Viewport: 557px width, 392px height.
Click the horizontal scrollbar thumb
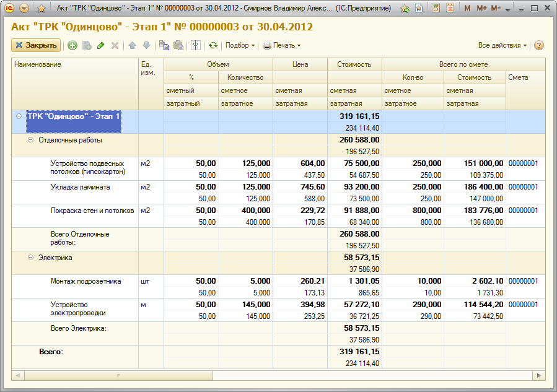pos(118,375)
